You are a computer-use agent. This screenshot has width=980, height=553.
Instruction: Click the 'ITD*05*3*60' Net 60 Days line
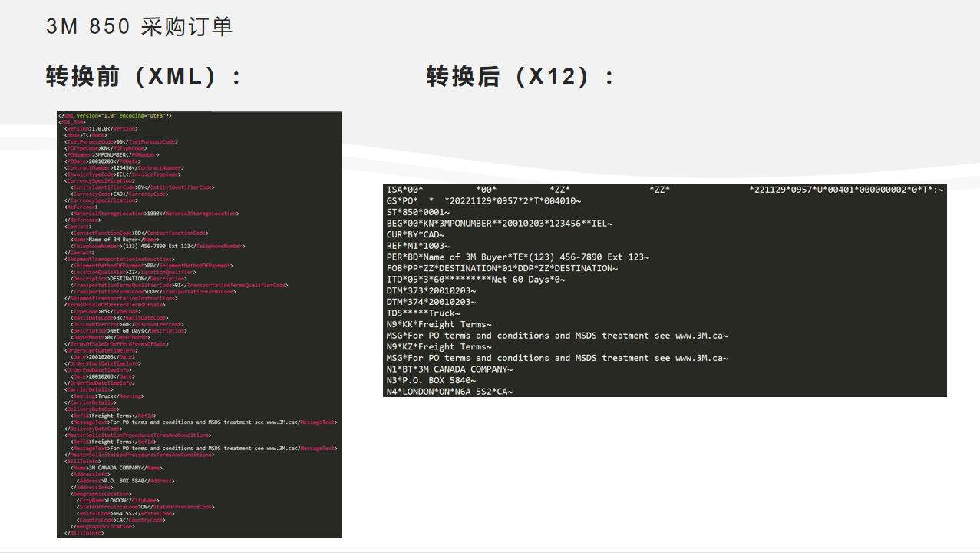tap(476, 280)
